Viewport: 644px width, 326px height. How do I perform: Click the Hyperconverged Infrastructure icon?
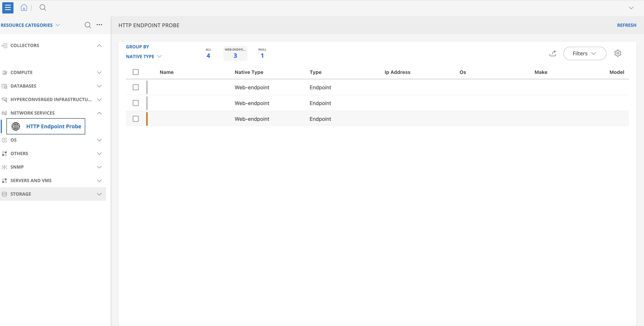tap(4, 100)
